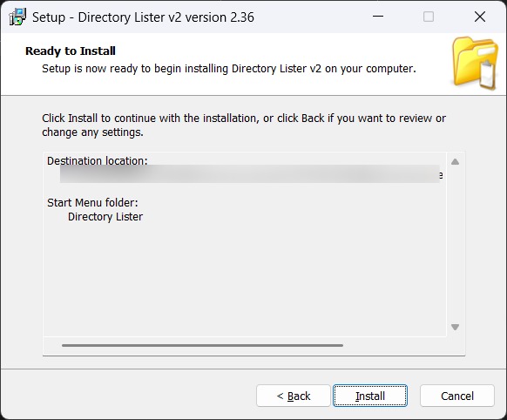Viewport: 507px width, 420px height.
Task: Click the scroll down arrow in summary box
Action: (x=455, y=328)
